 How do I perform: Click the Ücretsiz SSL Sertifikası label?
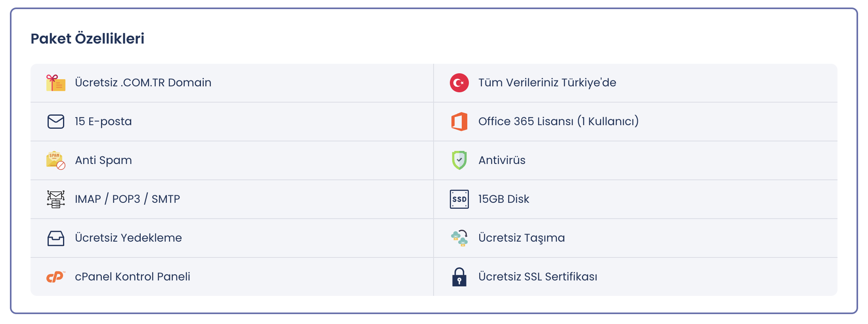538,276
